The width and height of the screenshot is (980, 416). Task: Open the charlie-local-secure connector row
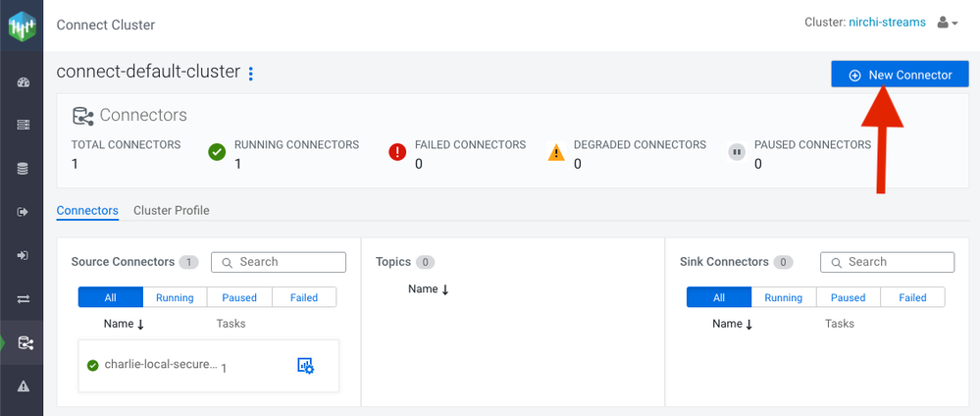(x=209, y=366)
